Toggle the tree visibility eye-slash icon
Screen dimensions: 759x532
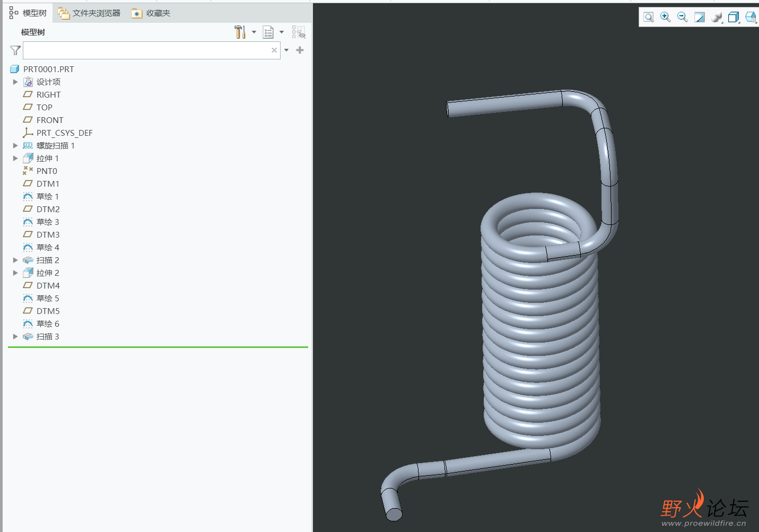point(299,32)
